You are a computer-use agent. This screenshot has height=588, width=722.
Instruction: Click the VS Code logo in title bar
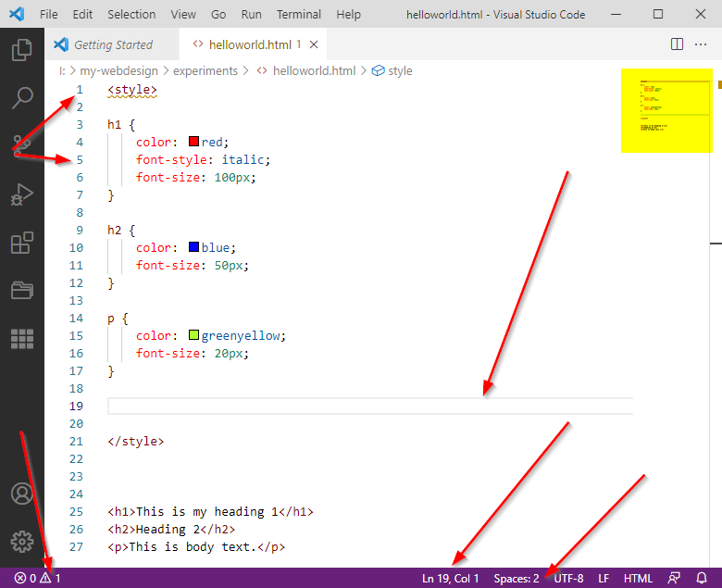(x=17, y=14)
